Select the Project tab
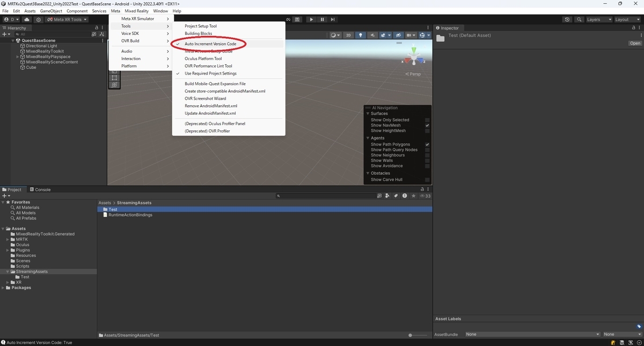Image resolution: width=644 pixels, height=346 pixels. 12,189
